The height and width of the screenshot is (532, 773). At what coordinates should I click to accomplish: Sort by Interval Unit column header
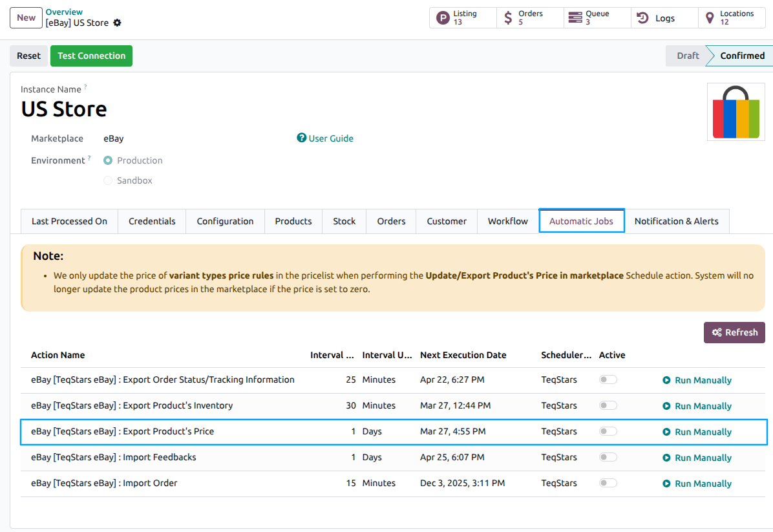click(x=387, y=355)
